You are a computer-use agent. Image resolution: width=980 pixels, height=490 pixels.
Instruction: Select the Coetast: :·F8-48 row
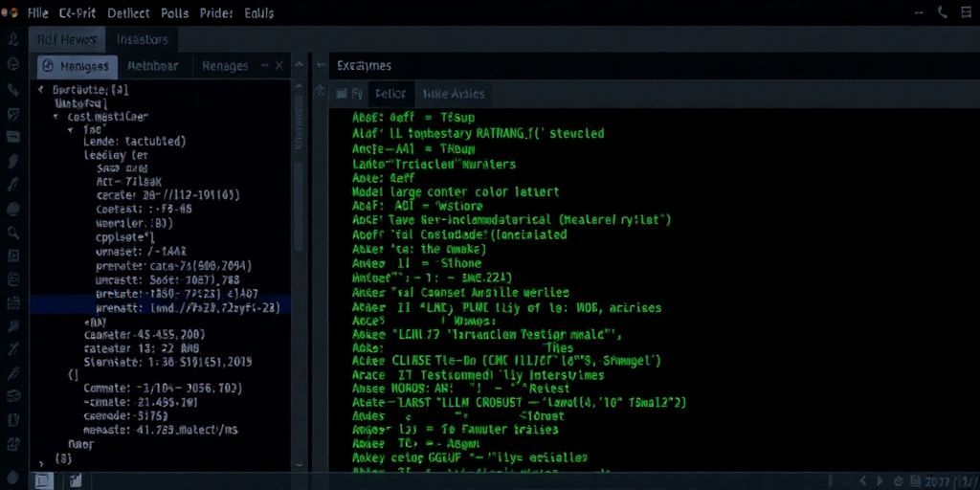(x=144, y=208)
